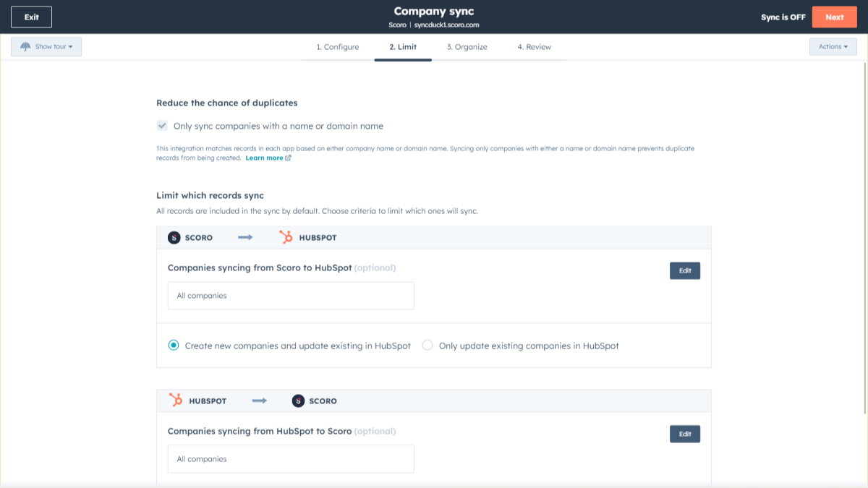Image resolution: width=868 pixels, height=488 pixels.
Task: Edit companies syncing from Scoro to HubSpot
Action: click(685, 270)
